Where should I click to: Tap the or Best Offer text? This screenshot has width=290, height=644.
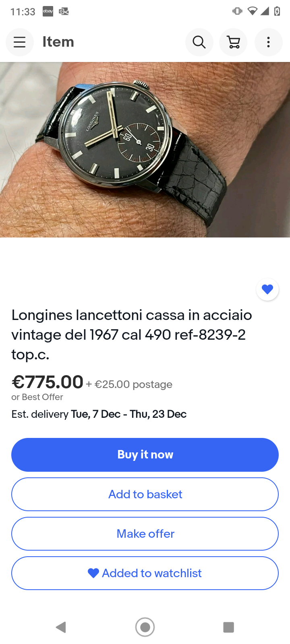pyautogui.click(x=37, y=397)
